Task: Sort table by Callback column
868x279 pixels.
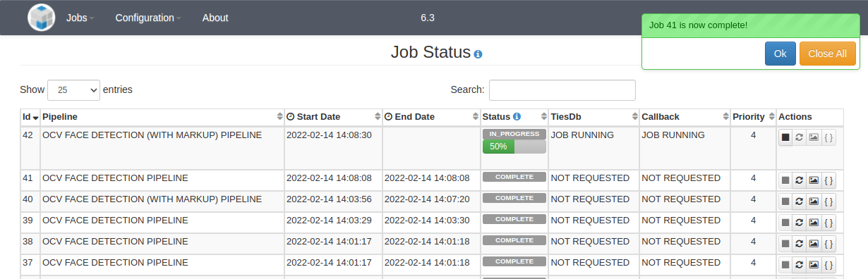Action: (685, 117)
